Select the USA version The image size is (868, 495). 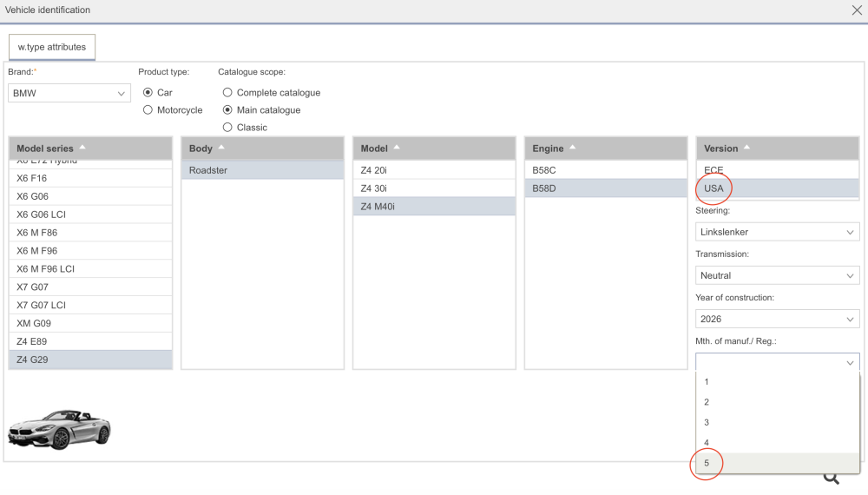point(777,188)
